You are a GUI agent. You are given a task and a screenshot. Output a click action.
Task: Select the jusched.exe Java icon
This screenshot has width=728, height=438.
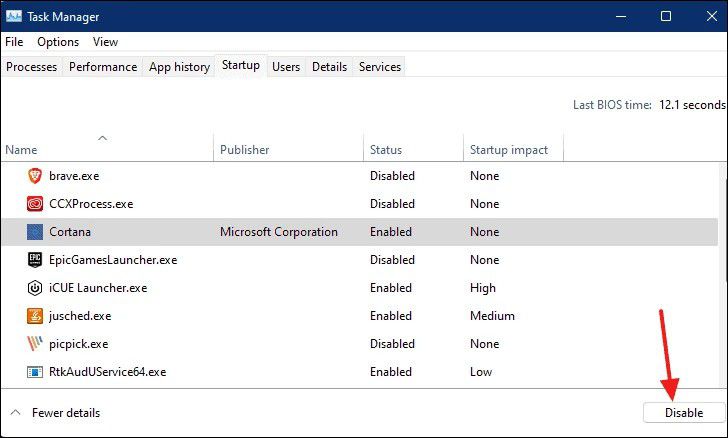click(x=35, y=316)
